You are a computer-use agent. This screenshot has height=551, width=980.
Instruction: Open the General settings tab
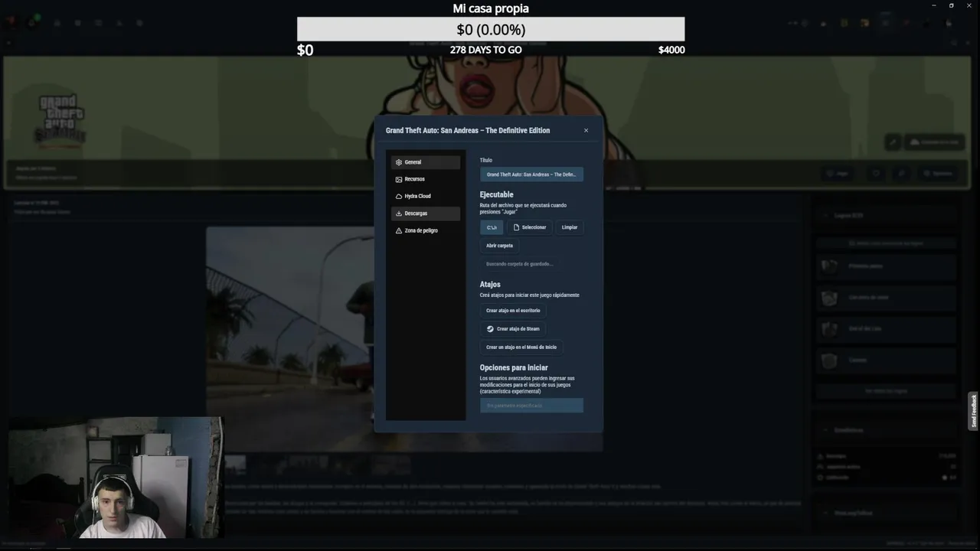pos(426,162)
